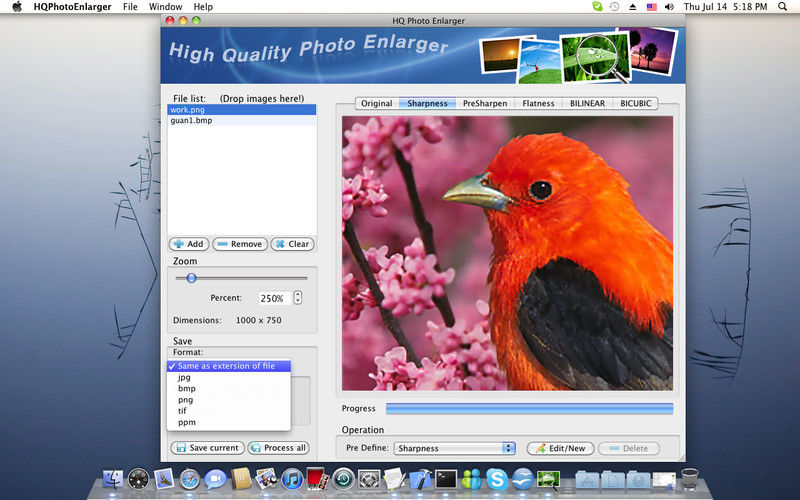This screenshot has width=800, height=500.
Task: Launch Xcode hammer icon in dock
Action: click(x=420, y=479)
